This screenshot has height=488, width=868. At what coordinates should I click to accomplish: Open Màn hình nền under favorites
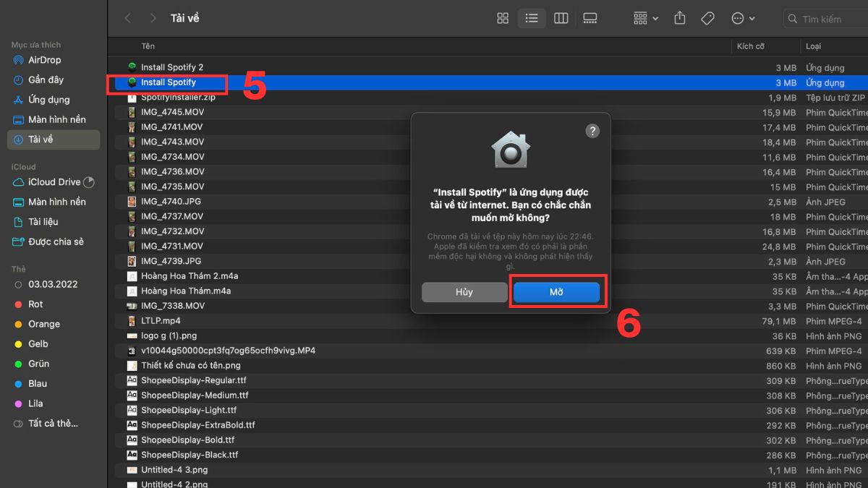[x=55, y=119]
